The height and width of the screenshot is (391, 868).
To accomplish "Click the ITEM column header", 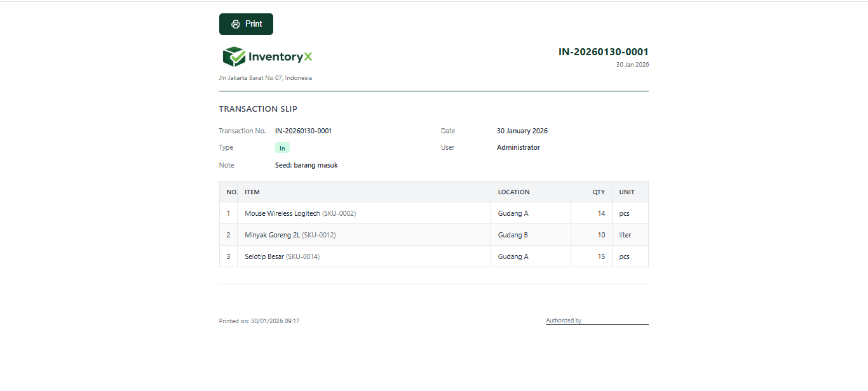I will pos(252,192).
